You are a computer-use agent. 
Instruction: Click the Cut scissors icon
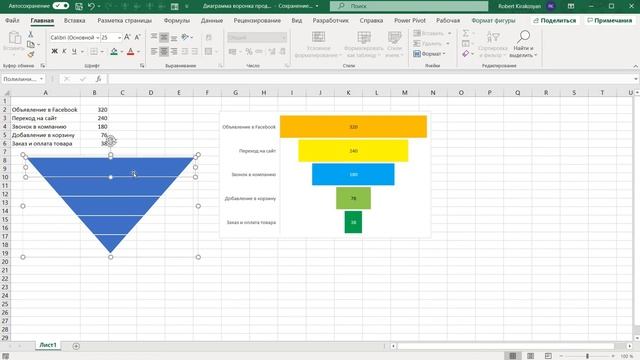(30, 35)
